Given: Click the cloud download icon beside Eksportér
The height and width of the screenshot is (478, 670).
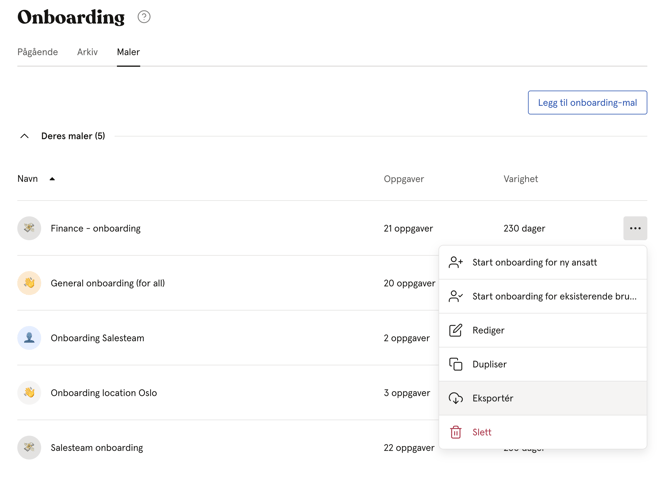Looking at the screenshot, I should [455, 398].
